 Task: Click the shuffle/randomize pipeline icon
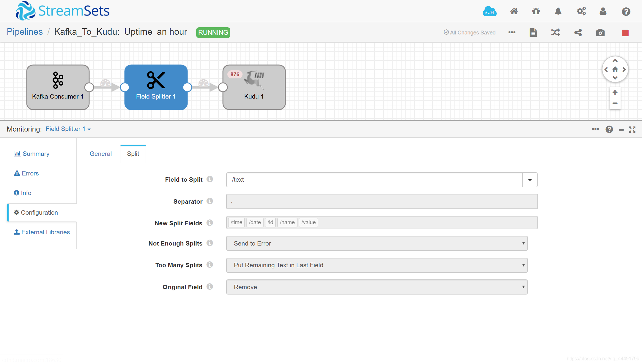(x=556, y=32)
